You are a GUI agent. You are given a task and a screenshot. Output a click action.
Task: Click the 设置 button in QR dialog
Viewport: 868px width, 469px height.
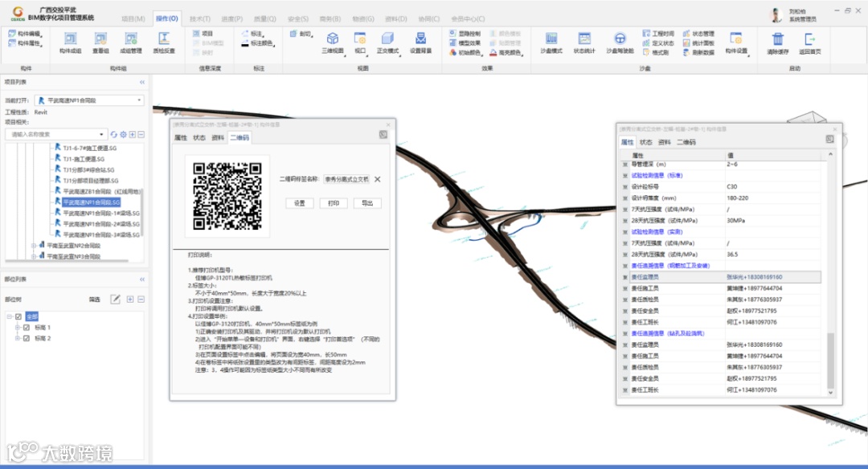tap(300, 203)
